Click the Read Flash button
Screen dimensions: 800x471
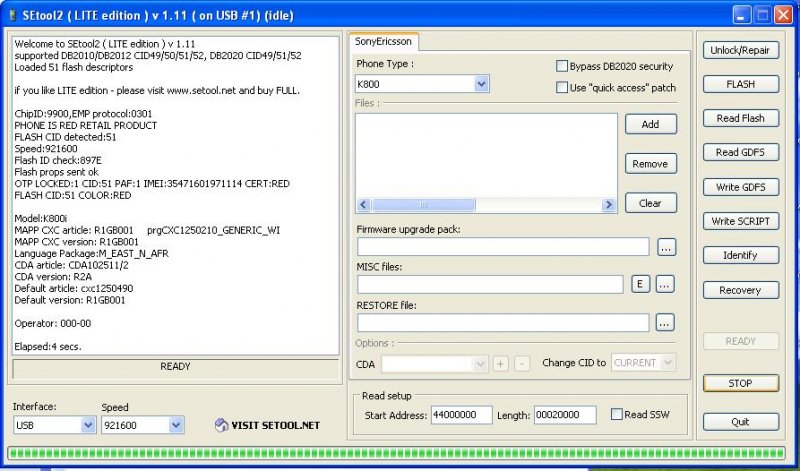point(740,118)
